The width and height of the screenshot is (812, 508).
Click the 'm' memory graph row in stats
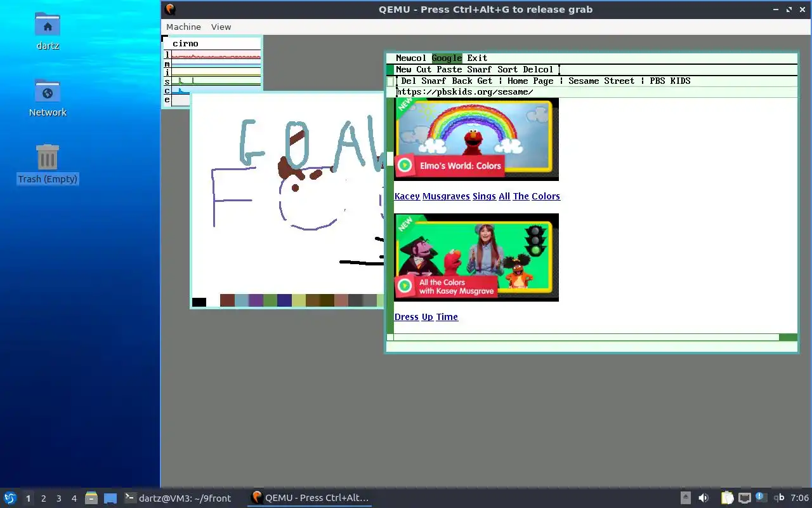pyautogui.click(x=213, y=64)
